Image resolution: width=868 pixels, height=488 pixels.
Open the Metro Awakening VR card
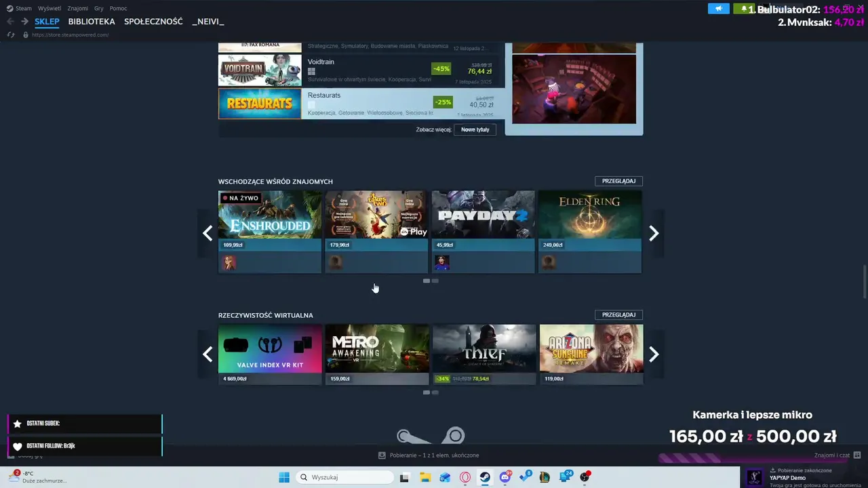point(377,354)
